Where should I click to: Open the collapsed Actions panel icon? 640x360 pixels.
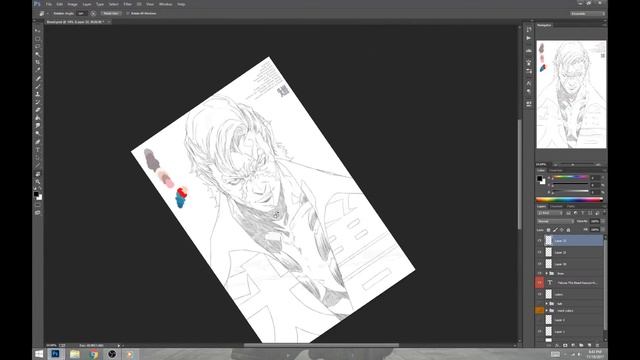tap(529, 38)
